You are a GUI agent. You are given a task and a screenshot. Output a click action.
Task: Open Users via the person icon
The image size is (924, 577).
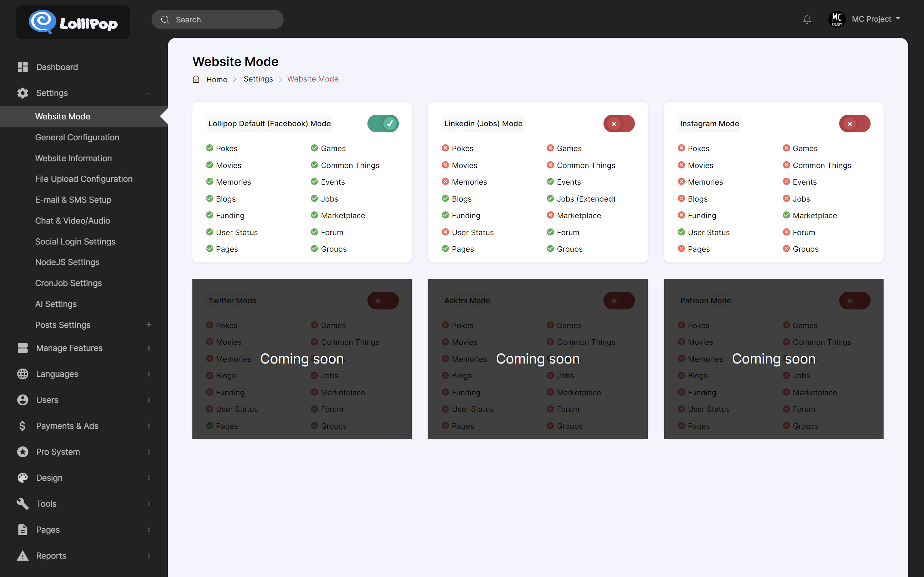pyautogui.click(x=22, y=400)
